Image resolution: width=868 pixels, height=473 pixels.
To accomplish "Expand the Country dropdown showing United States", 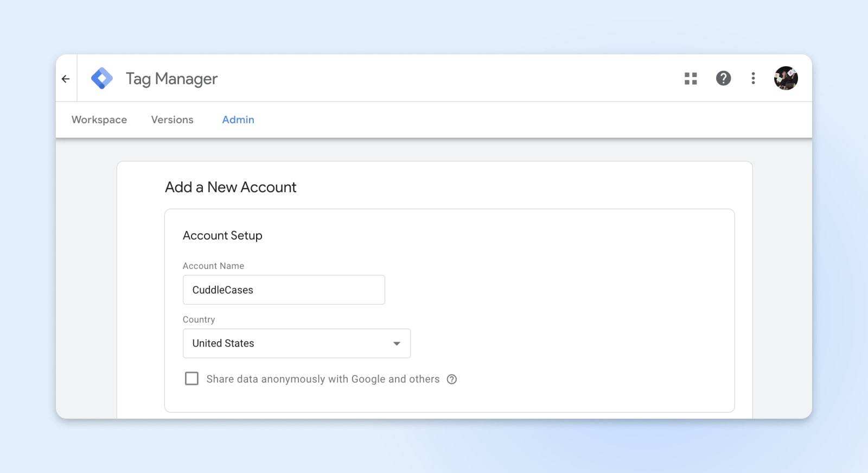I will coord(297,343).
